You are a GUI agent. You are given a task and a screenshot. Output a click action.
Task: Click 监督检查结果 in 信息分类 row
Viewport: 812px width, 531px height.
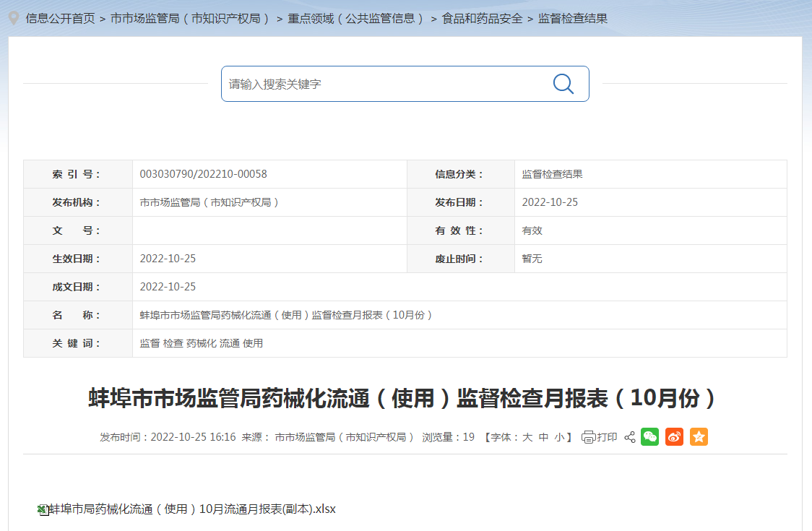[x=552, y=174]
